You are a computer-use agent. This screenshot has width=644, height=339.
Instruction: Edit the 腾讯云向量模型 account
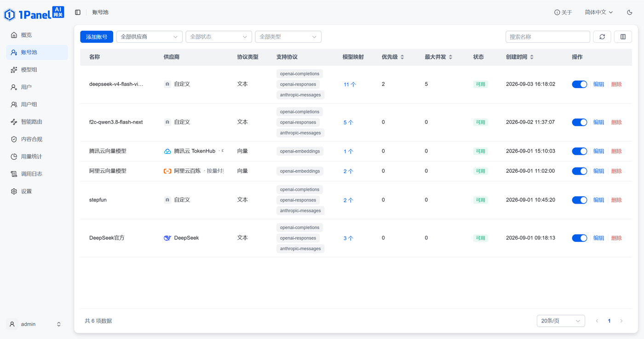coord(598,151)
